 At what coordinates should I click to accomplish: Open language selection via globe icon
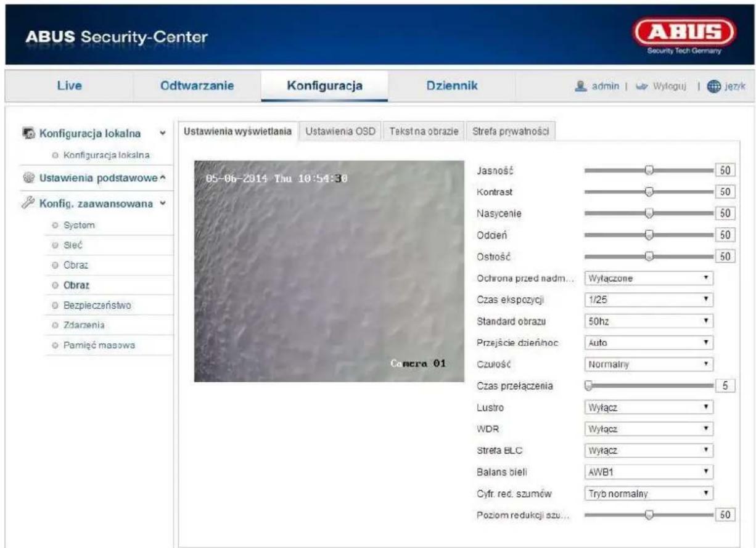point(715,86)
